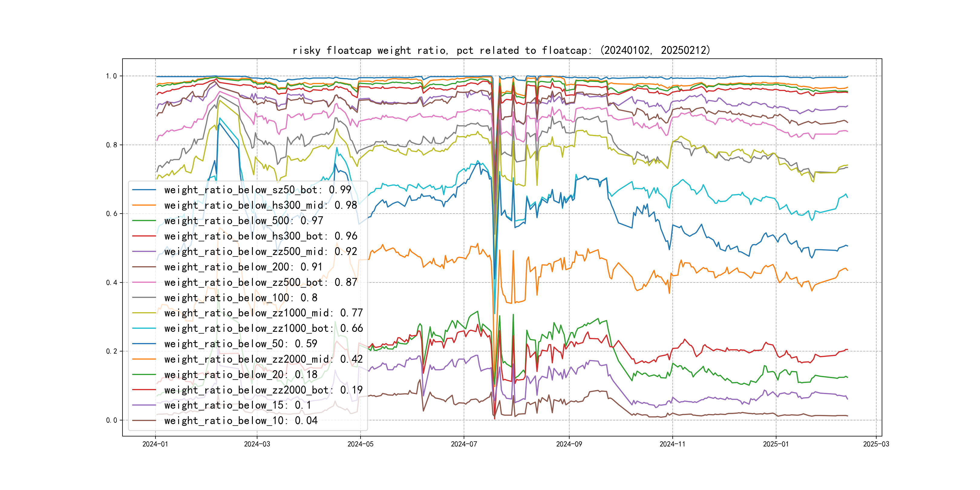Click the purple swatch for zz500_mid
This screenshot has height=490, width=980.
(x=144, y=251)
